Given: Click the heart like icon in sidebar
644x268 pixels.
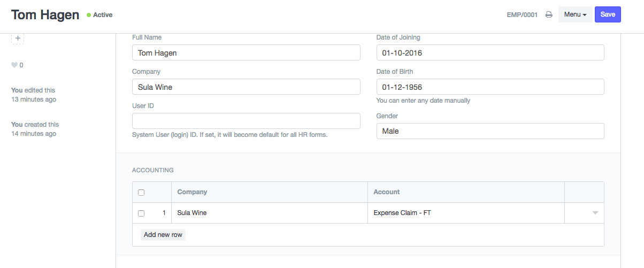Looking at the screenshot, I should [14, 65].
